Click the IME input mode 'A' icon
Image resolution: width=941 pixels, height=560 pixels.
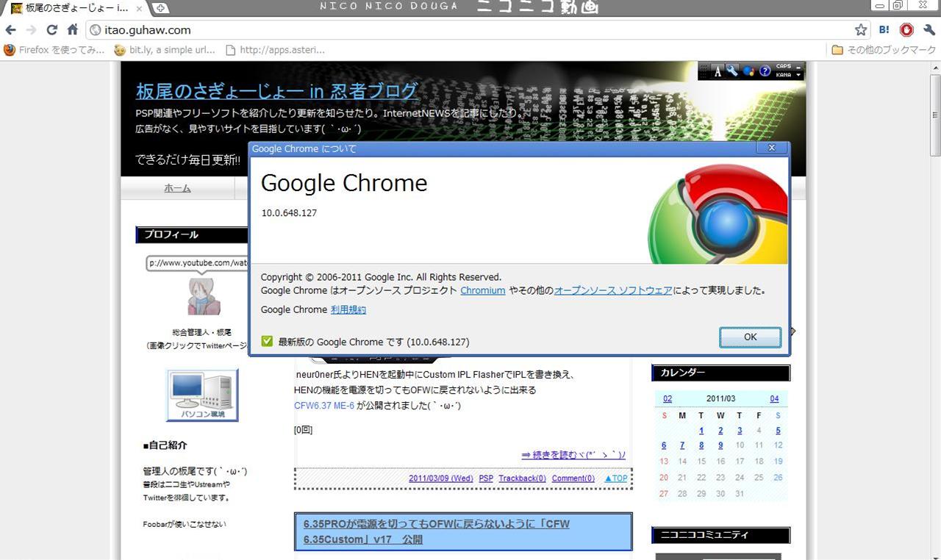[718, 71]
